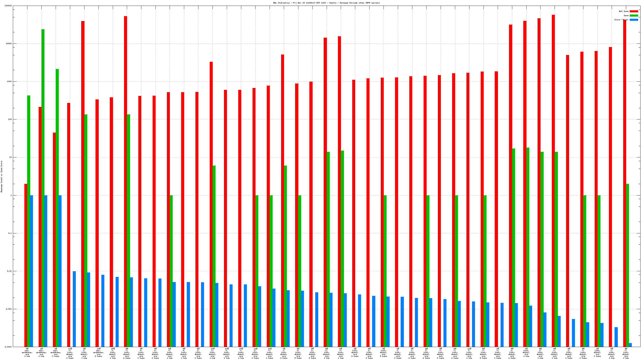Click the 'Message Count or Spam Score' axis label
The height and width of the screenshot is (362, 644).
pos(1,176)
